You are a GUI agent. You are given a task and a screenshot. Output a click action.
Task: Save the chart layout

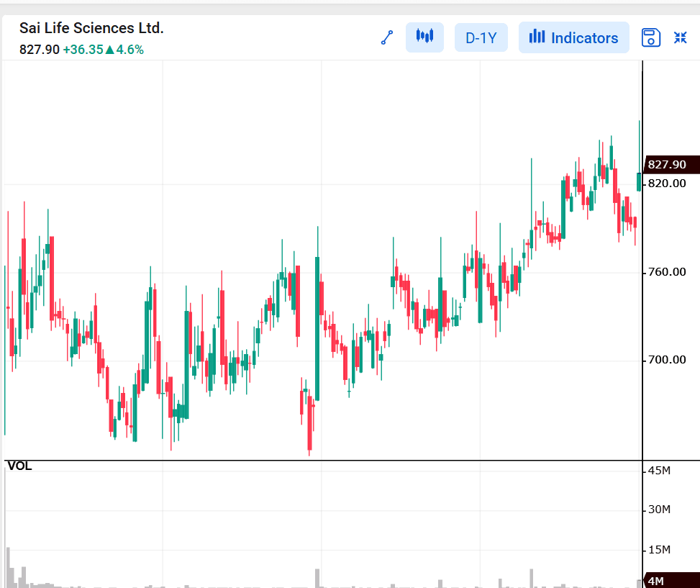651,38
